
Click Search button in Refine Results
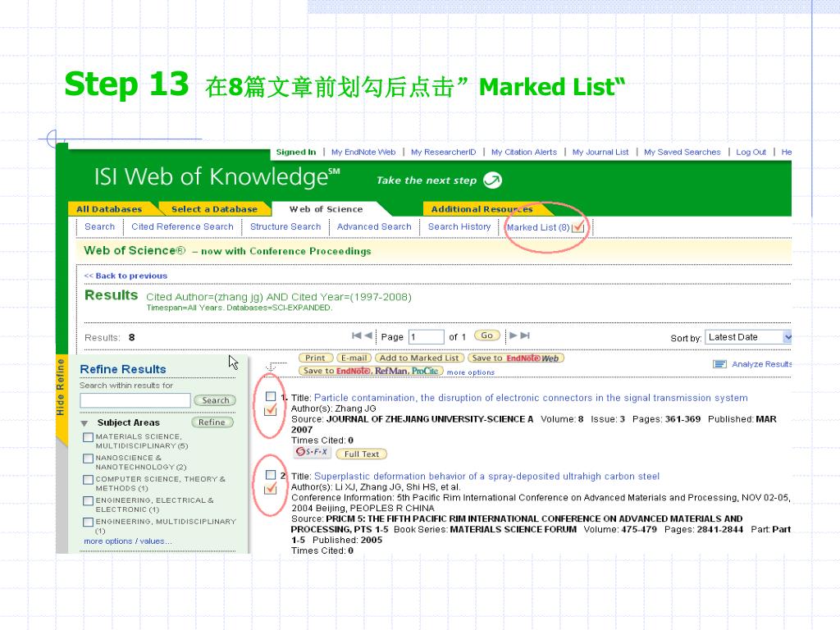216,400
